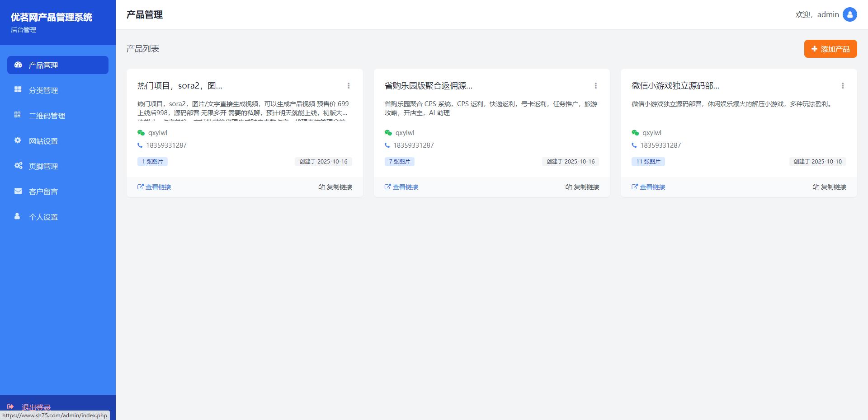Open 查看链接 for the sora2 product
Image resolution: width=868 pixels, height=420 pixels.
click(154, 187)
